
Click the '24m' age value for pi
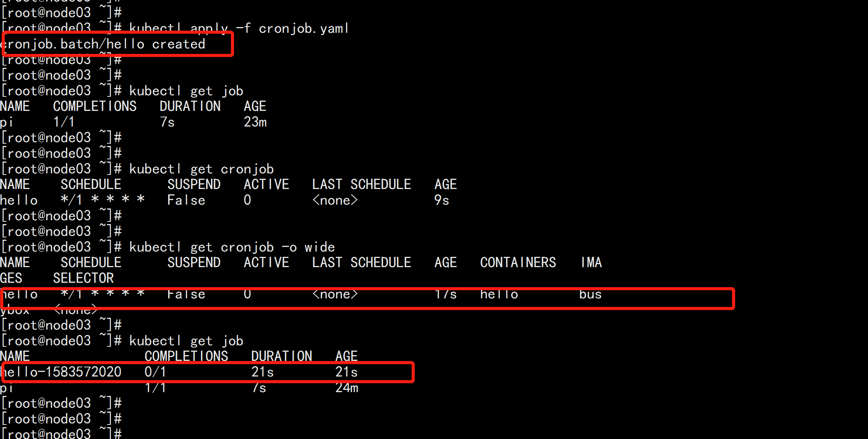(x=347, y=388)
